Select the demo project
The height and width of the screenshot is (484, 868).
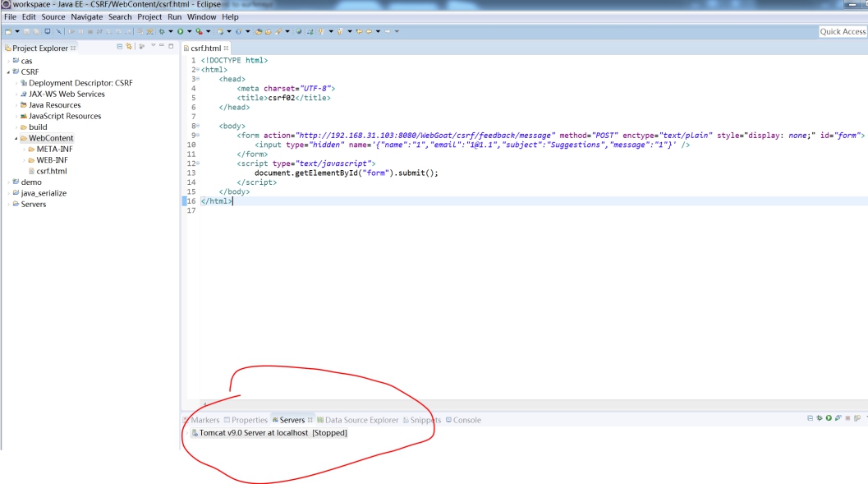(31, 182)
